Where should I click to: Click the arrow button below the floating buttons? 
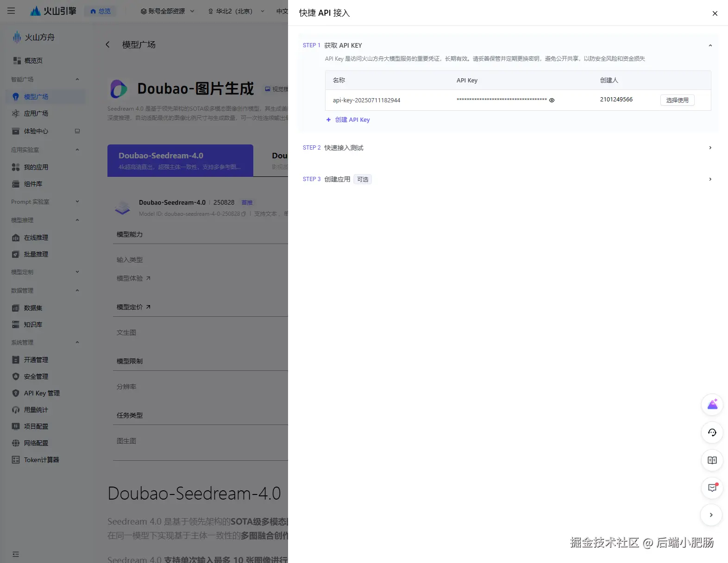(x=711, y=515)
